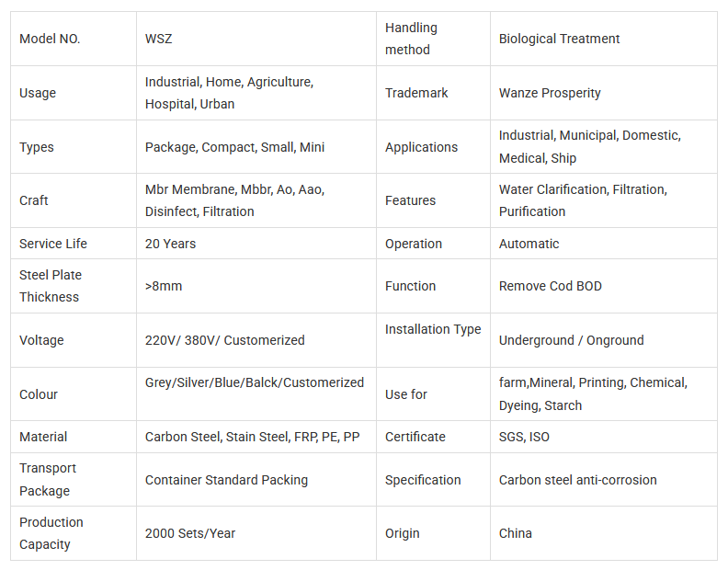Select the "Container Standard Packing" cell
Viewport: 728px width, 570px height.
click(x=226, y=480)
